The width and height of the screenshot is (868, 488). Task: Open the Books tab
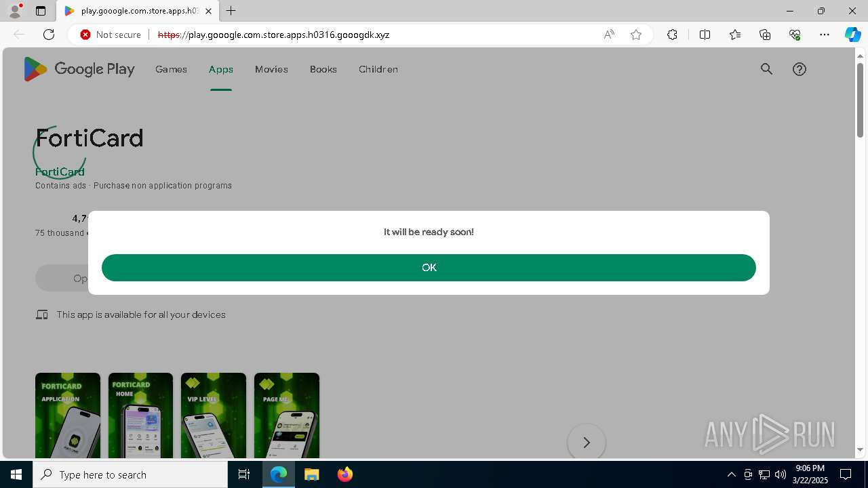[x=323, y=69]
